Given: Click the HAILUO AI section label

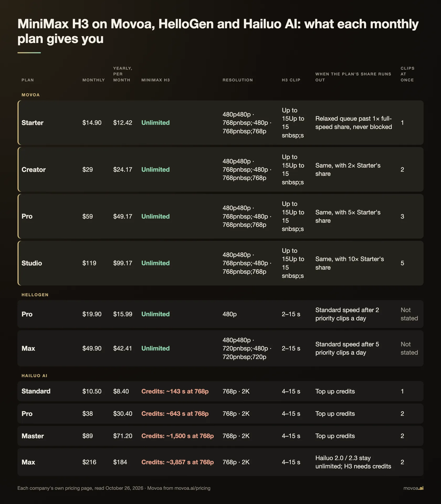Looking at the screenshot, I should [x=34, y=376].
